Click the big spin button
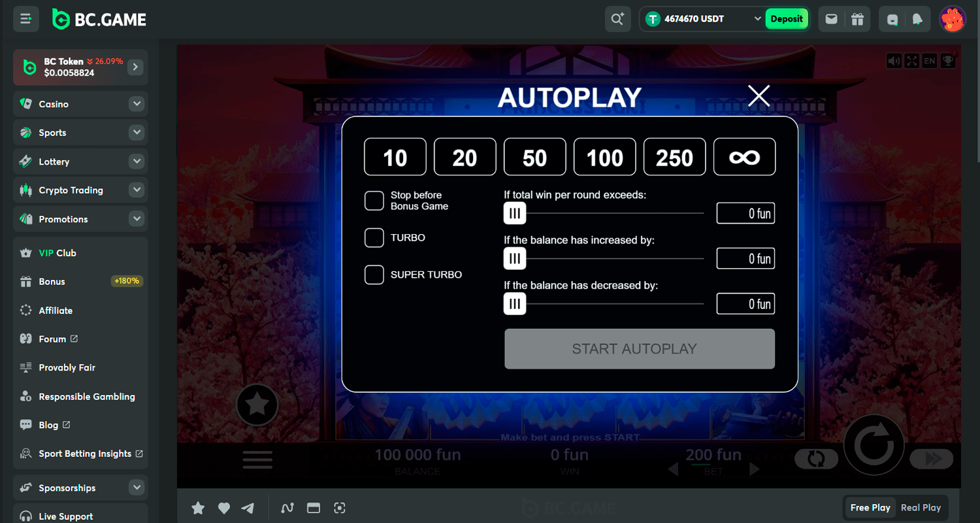Viewport: 980px width, 523px height. click(874, 446)
